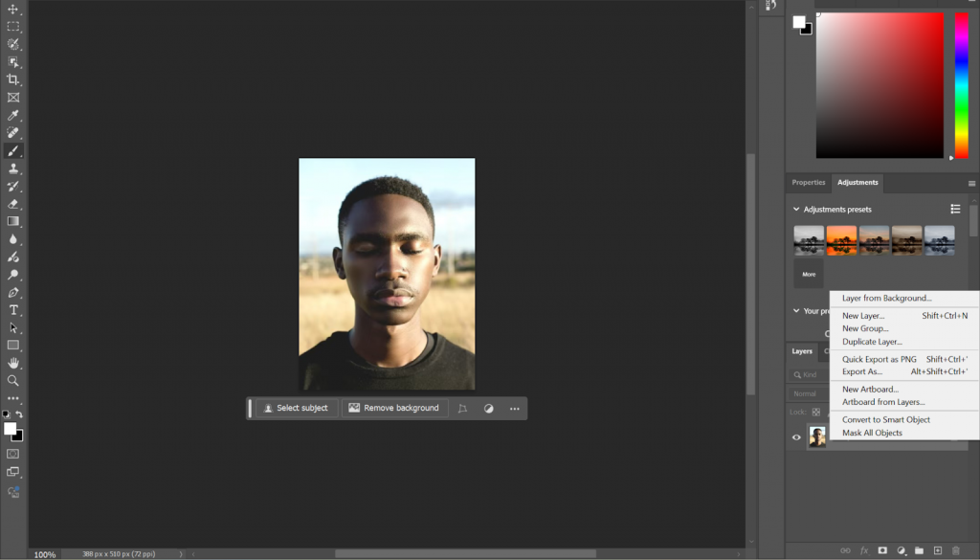Choose Mask All Objects menu entry
980x560 pixels.
pos(872,433)
